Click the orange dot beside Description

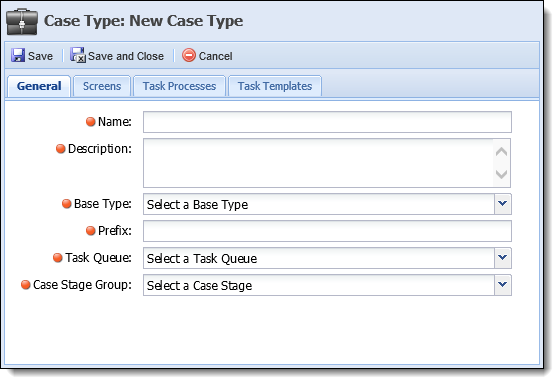point(61,149)
